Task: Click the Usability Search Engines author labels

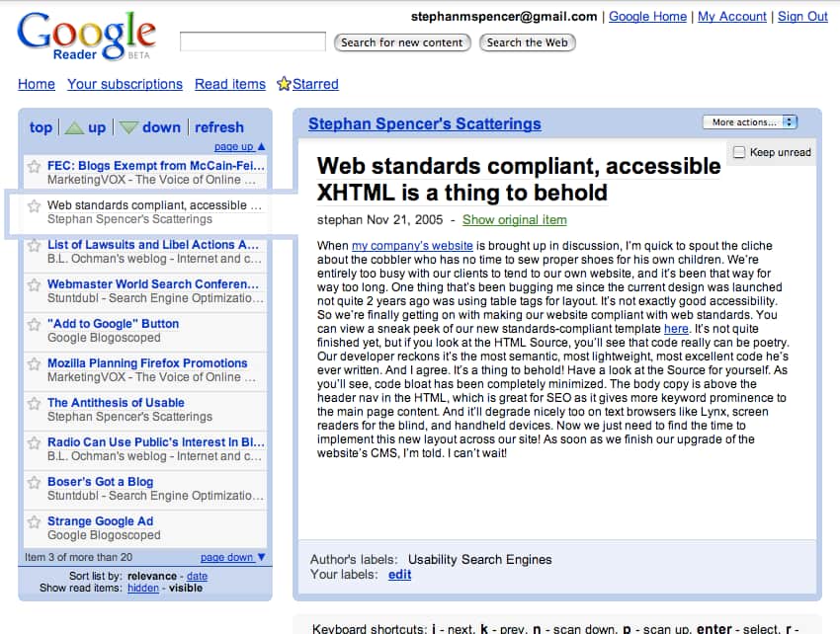Action: [x=479, y=560]
